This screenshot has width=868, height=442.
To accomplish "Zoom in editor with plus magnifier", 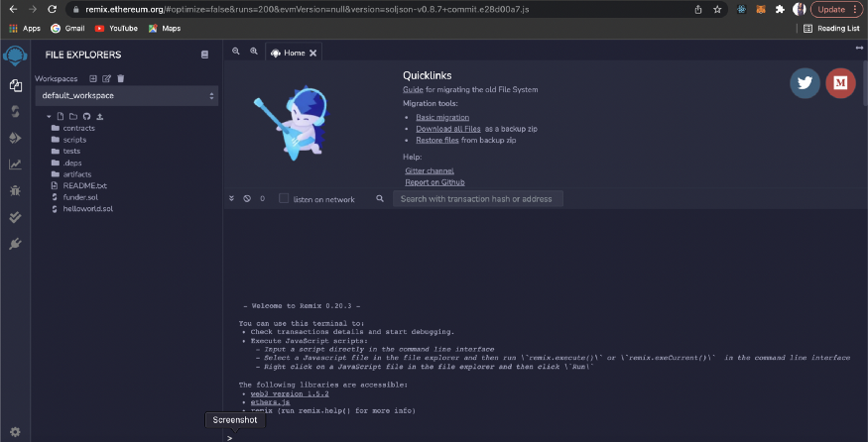I will (254, 51).
